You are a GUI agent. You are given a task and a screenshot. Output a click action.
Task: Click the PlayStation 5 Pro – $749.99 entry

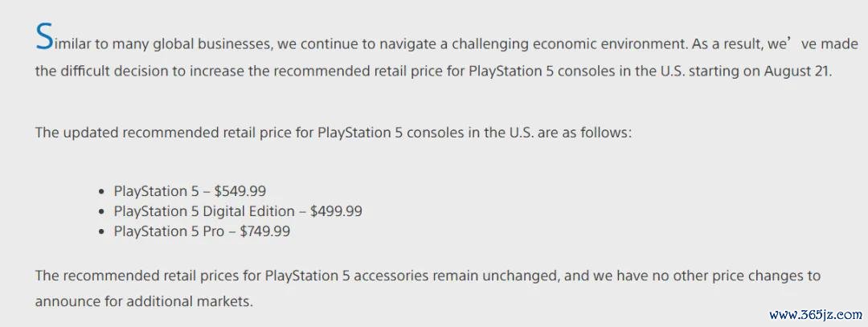pos(202,231)
